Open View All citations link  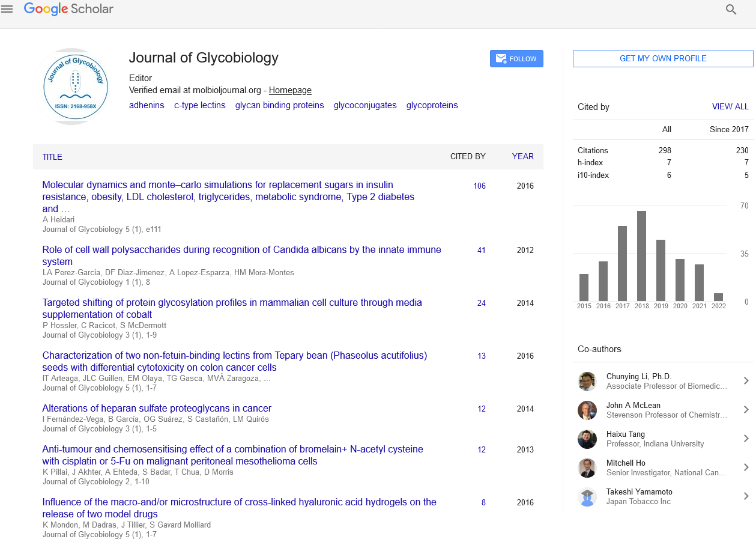730,106
